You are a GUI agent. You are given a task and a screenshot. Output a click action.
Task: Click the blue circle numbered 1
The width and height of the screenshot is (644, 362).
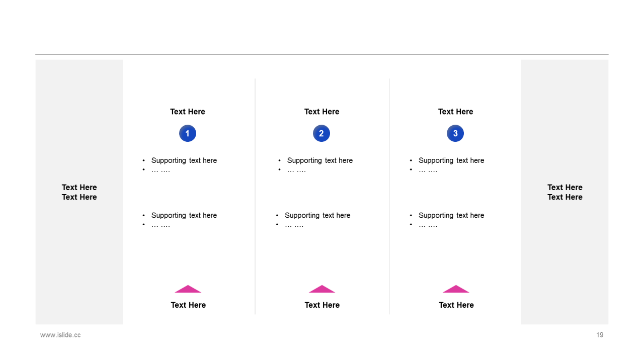pos(188,133)
